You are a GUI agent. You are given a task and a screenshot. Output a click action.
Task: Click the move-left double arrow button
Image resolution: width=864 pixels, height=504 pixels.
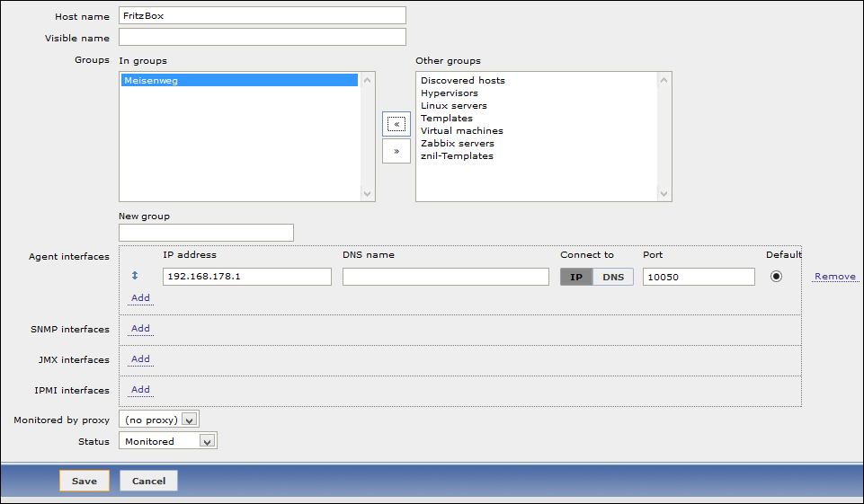click(396, 124)
